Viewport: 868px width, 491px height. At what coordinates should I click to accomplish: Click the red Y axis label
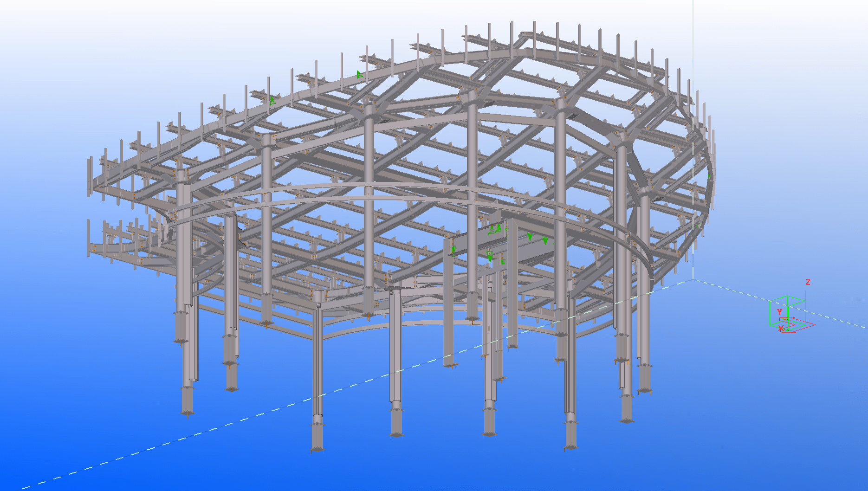coord(779,312)
